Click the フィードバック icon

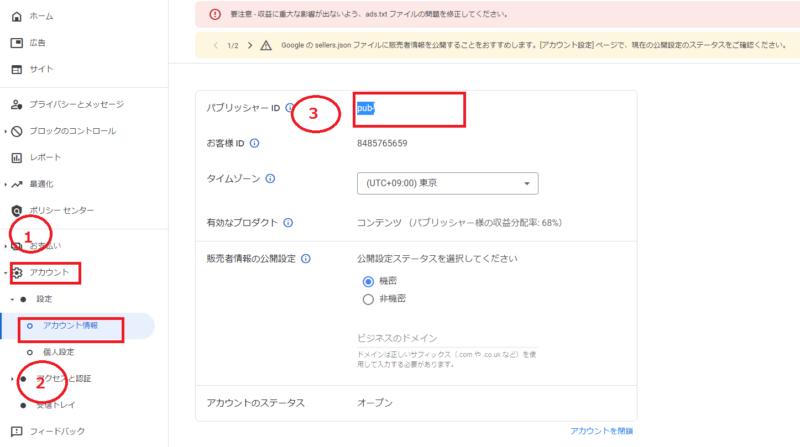(16, 431)
